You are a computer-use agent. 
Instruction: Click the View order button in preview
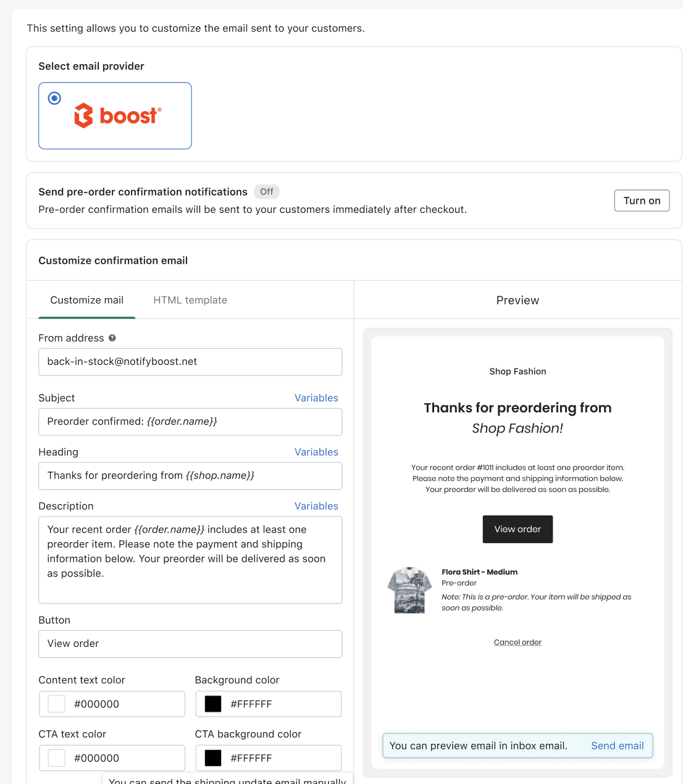[517, 529]
